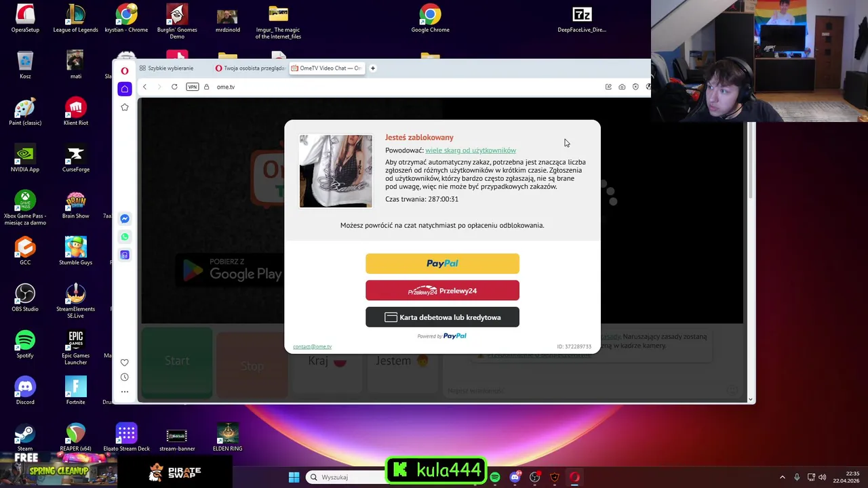
Task: Expand hidden system tray icons chevron
Action: pos(782,477)
